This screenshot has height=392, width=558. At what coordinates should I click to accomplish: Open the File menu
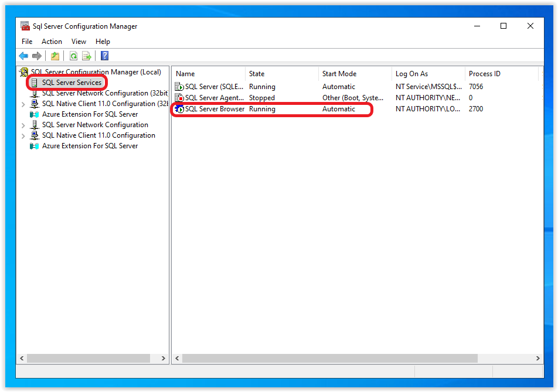[27, 42]
